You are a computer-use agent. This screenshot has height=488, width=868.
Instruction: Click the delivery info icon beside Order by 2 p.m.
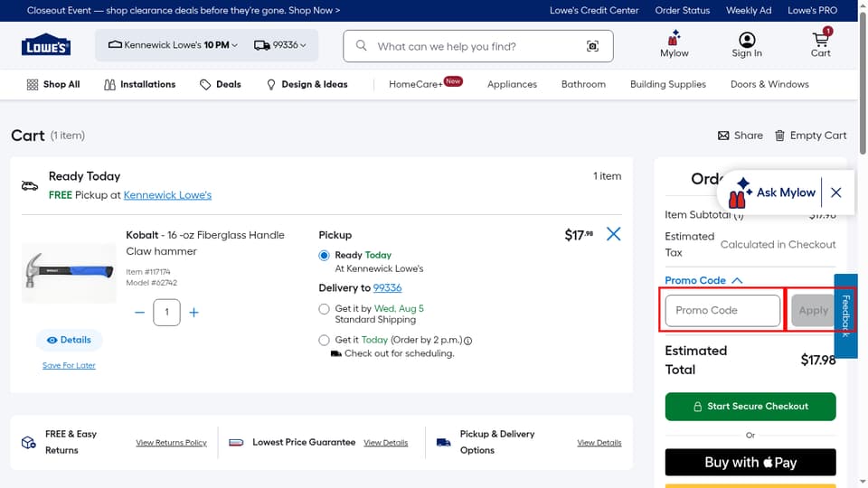(x=468, y=341)
